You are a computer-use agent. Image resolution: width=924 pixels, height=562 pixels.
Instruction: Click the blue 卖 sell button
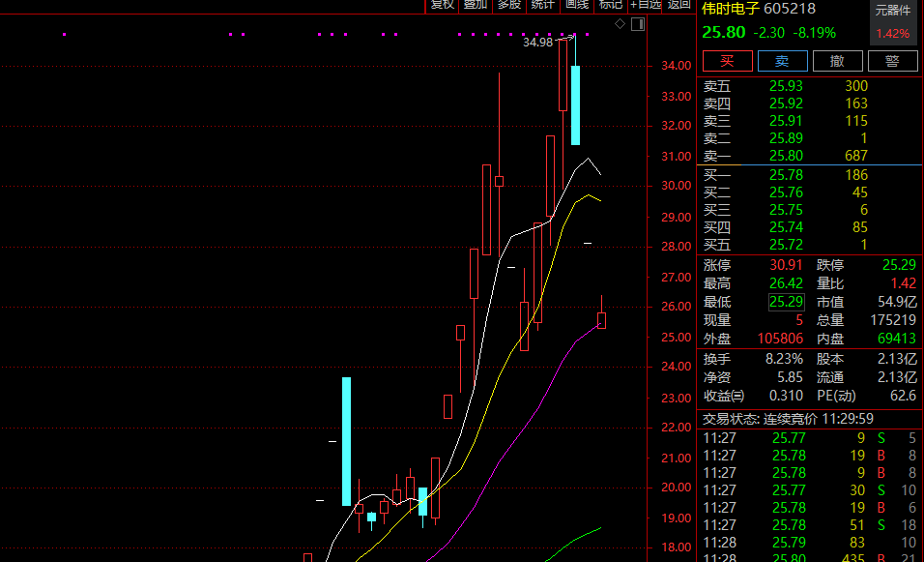point(782,61)
